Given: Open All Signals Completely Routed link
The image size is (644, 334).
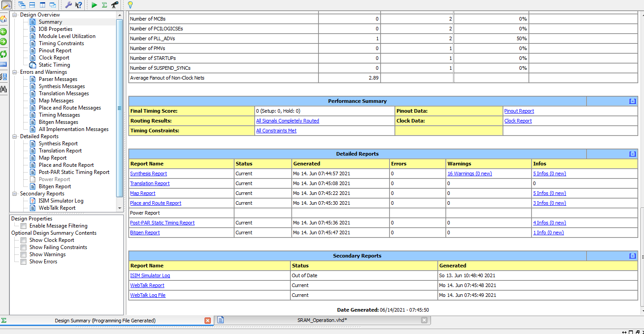Looking at the screenshot, I should (288, 121).
